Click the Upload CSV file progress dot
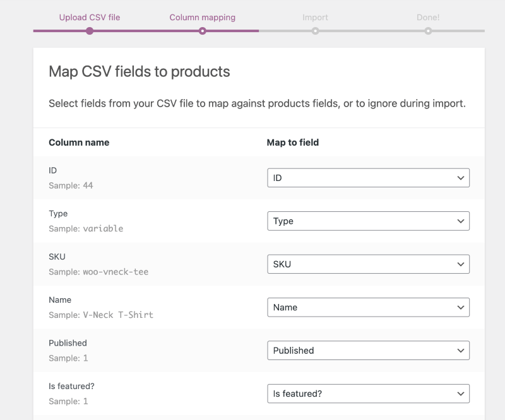The width and height of the screenshot is (505, 420). click(90, 31)
